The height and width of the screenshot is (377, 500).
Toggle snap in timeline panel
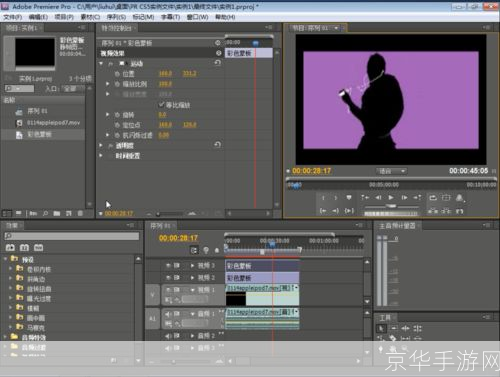coord(194,250)
